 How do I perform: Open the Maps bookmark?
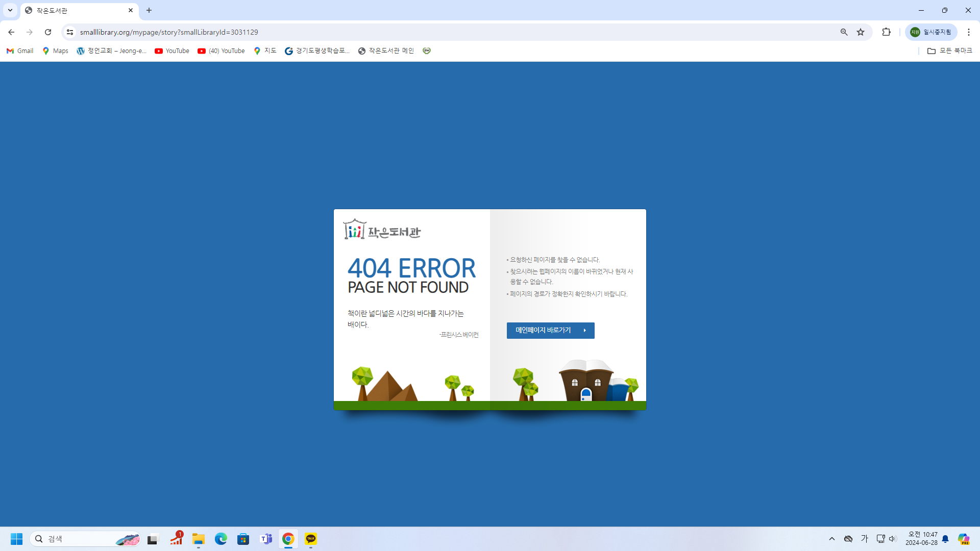click(x=55, y=51)
